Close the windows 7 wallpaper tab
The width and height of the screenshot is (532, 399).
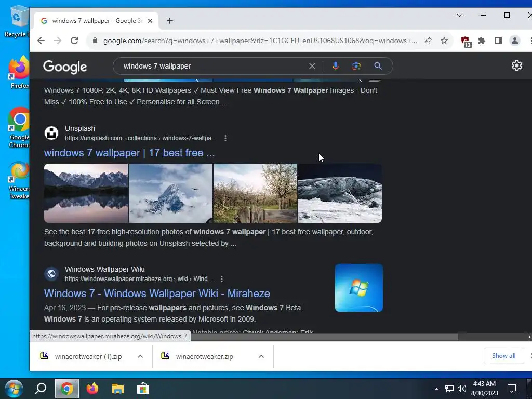[150, 21]
